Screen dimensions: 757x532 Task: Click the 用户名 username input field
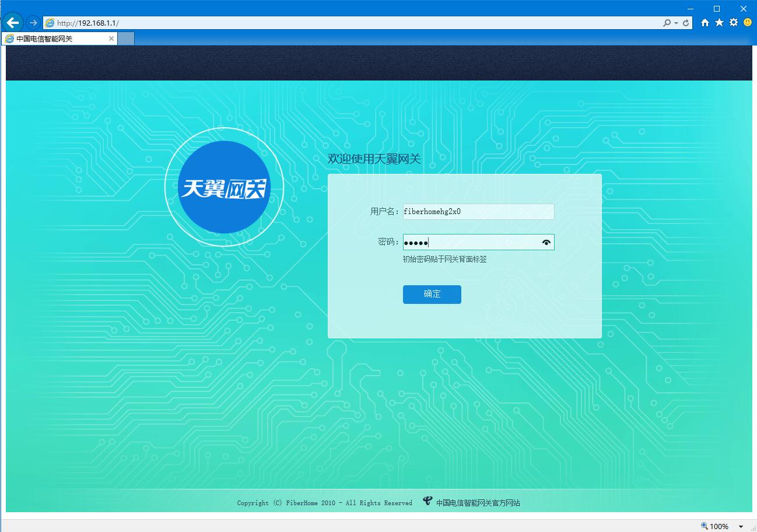tap(478, 211)
